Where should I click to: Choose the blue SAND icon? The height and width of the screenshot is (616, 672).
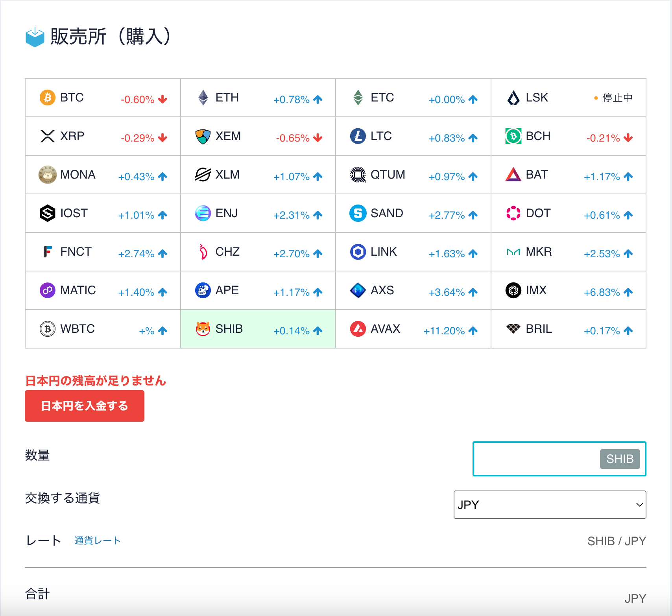pyautogui.click(x=358, y=213)
